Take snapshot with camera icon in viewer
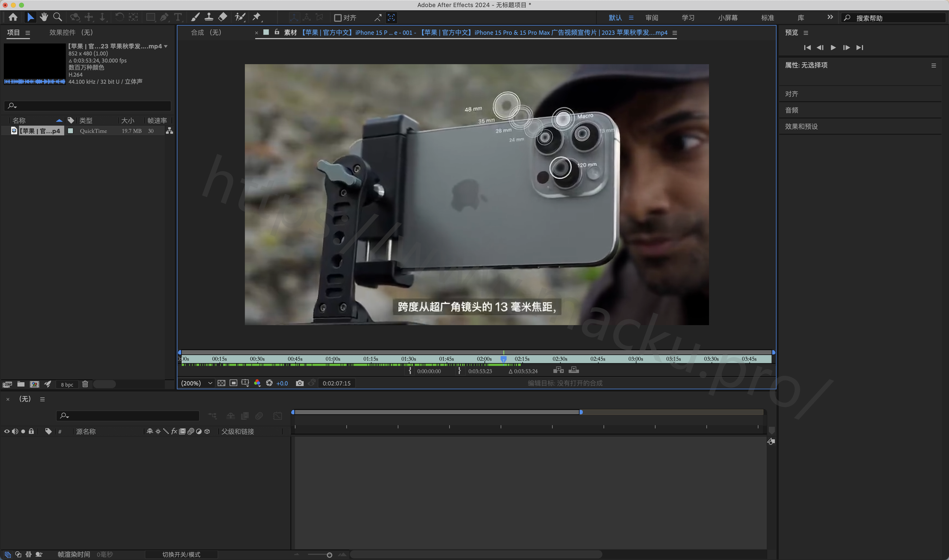 [300, 383]
